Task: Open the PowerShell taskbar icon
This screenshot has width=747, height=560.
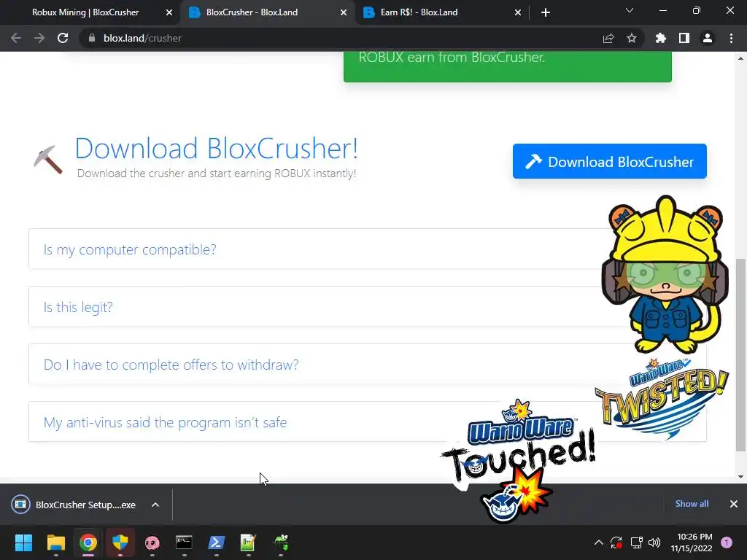Action: pyautogui.click(x=216, y=542)
